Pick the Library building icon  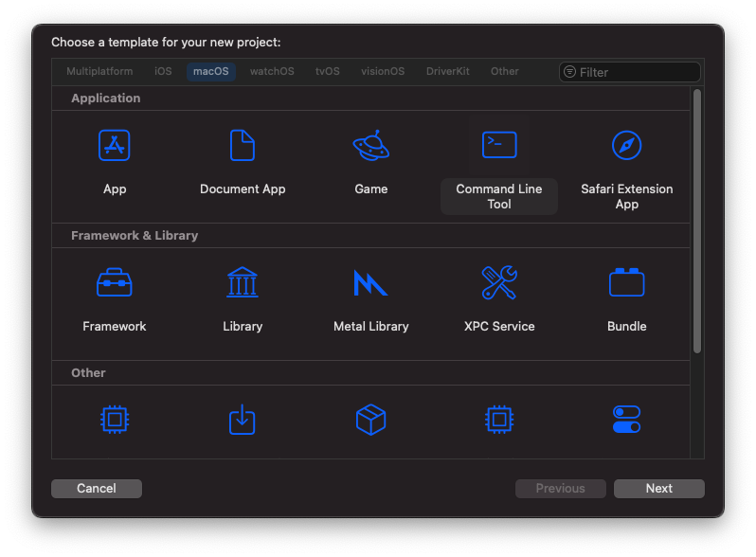click(x=242, y=282)
